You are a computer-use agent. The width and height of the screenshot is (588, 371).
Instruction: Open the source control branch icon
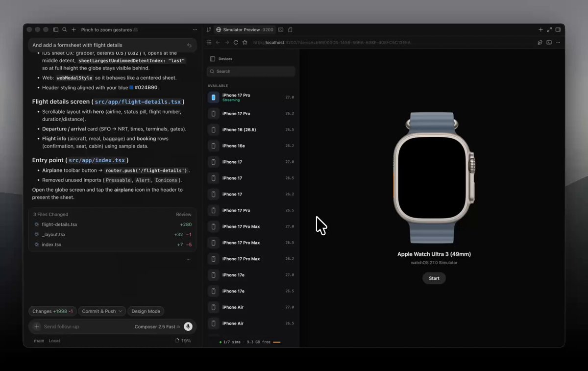pos(209,30)
